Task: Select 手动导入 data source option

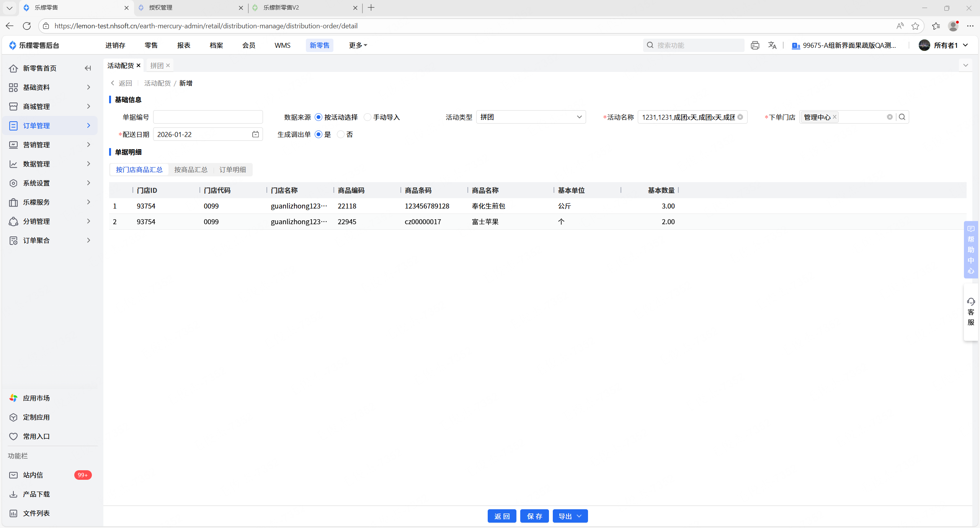Action: pos(367,117)
